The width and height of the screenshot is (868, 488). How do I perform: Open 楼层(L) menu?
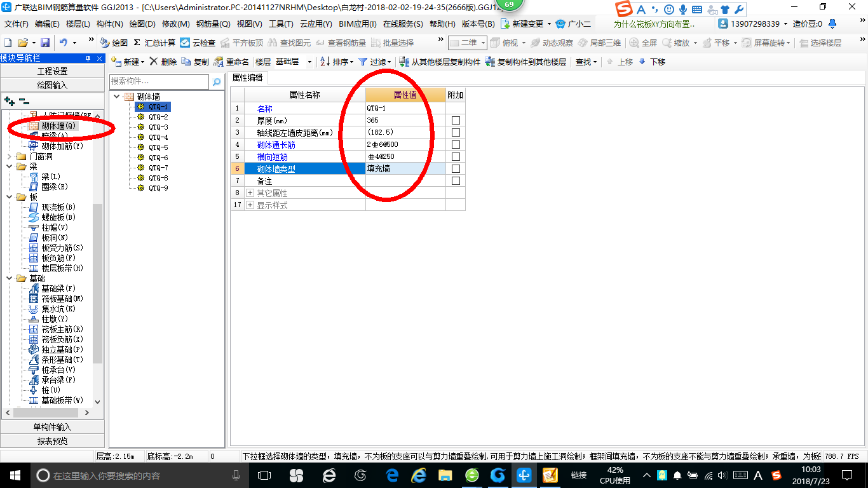click(x=79, y=24)
